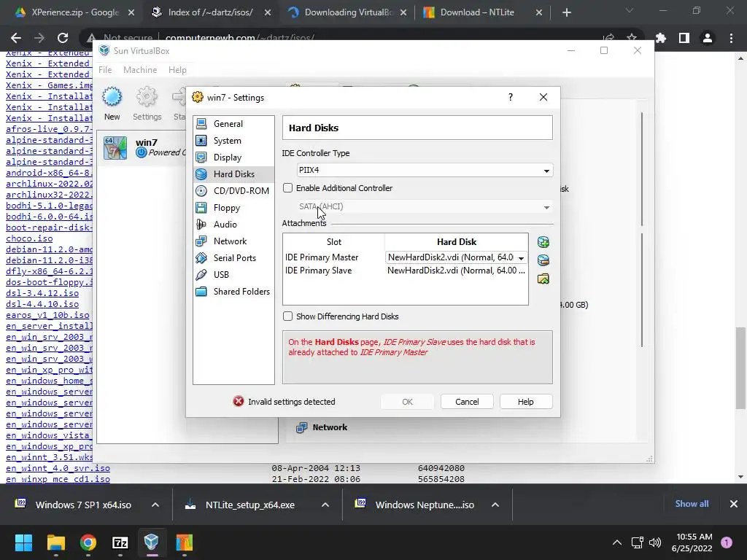Toggle Show Differencing Hard Disks checkbox
This screenshot has height=560, width=747.
click(x=287, y=316)
